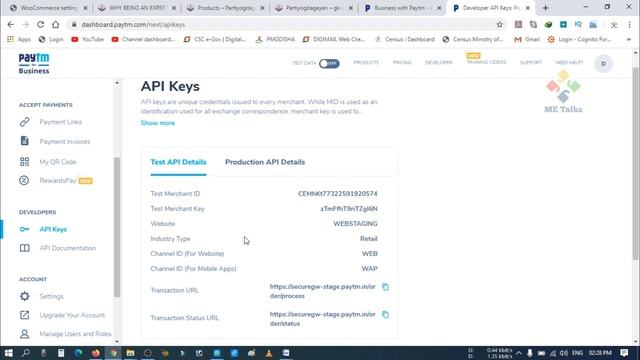Click the Settings gear icon in sidebar
Viewport: 640px width, 360px height.
click(x=24, y=296)
